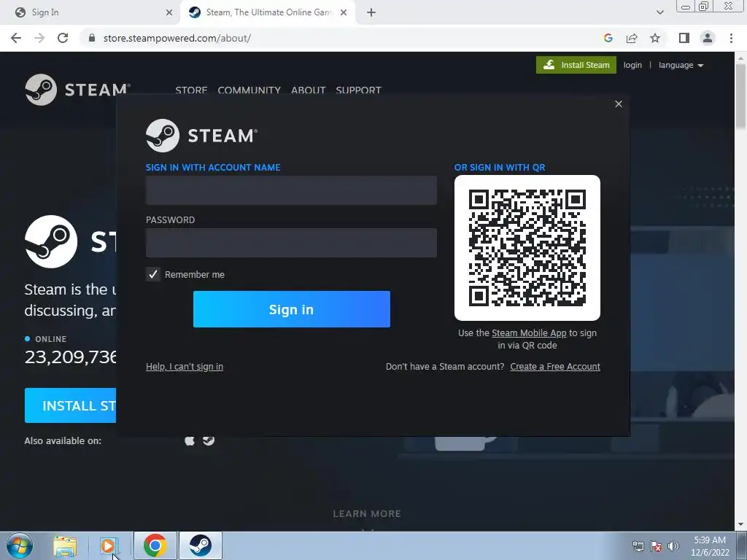Open the Action Center flag icon
Screen dimensions: 747x560
tap(656, 546)
